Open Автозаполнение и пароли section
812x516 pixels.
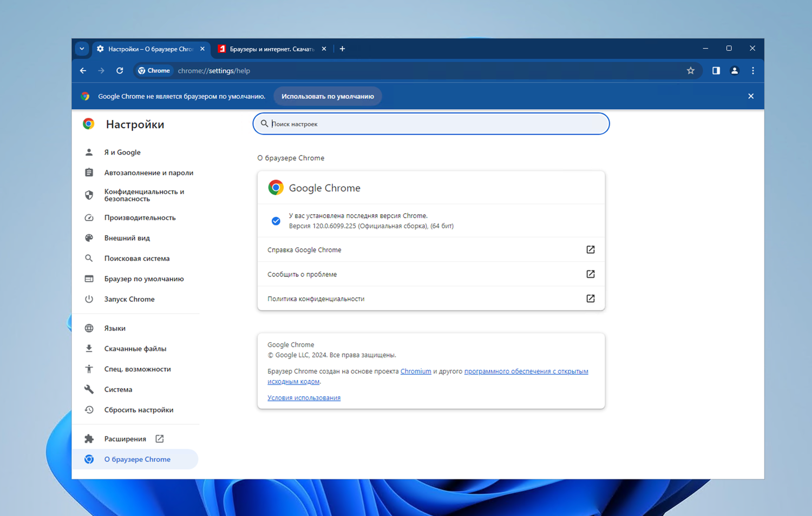(135, 173)
